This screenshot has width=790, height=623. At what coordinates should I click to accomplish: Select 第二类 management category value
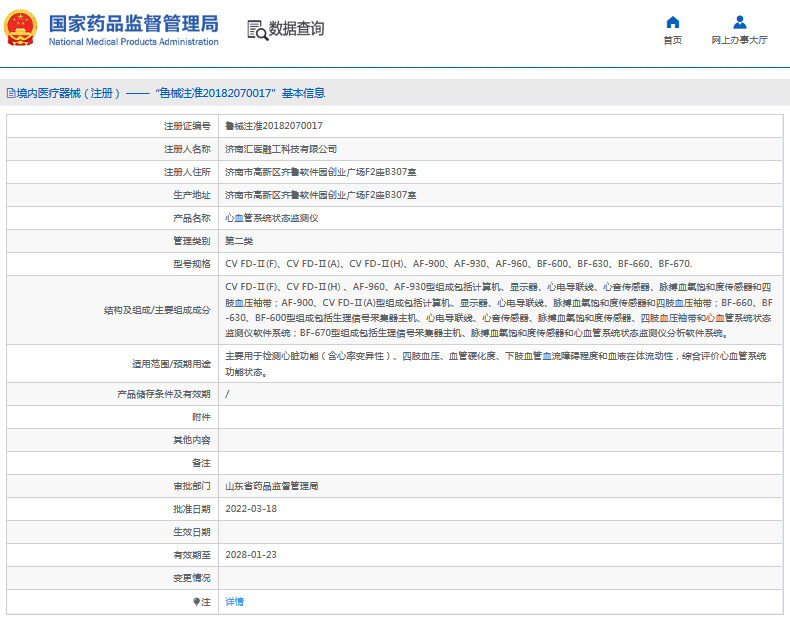tap(239, 241)
